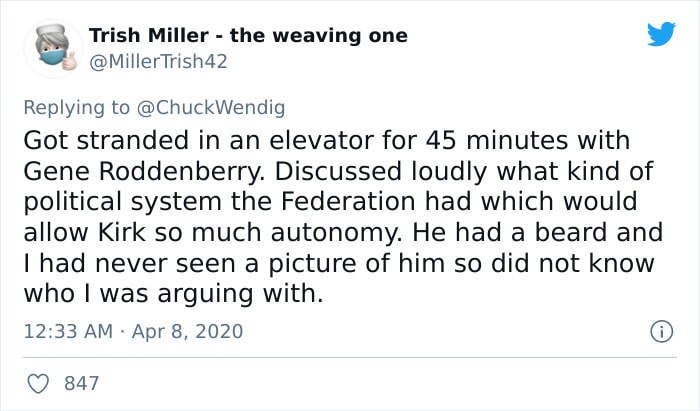Open the tweet info circle icon
700x411 pixels.
(x=662, y=332)
